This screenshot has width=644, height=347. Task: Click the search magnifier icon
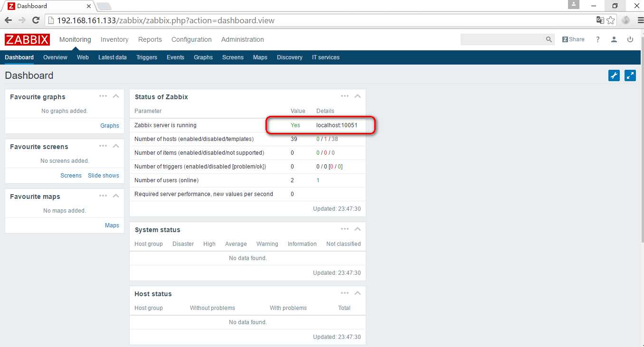[x=549, y=39]
